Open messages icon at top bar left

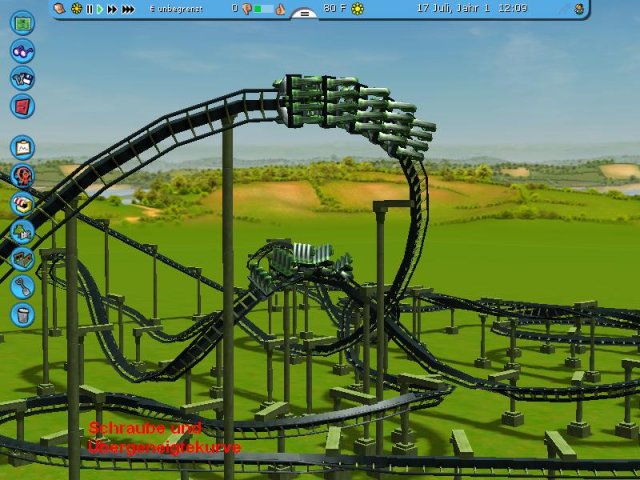60,8
